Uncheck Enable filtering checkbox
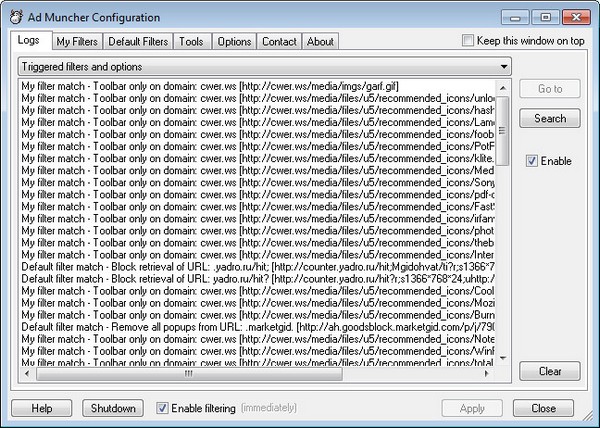The width and height of the screenshot is (600, 428). pos(164,408)
